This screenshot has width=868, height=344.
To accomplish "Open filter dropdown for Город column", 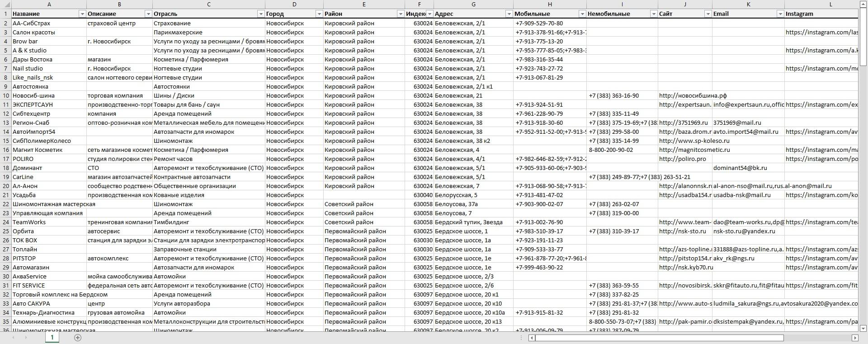I will [319, 14].
